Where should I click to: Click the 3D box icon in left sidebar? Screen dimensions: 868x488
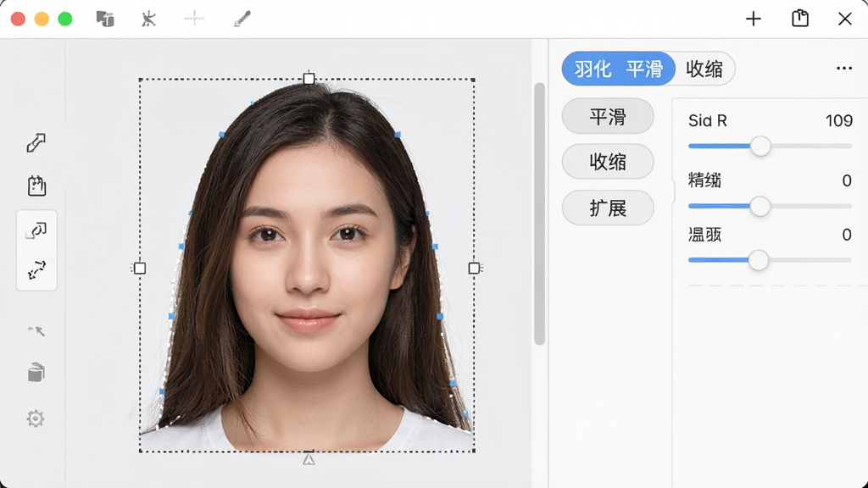tap(36, 373)
